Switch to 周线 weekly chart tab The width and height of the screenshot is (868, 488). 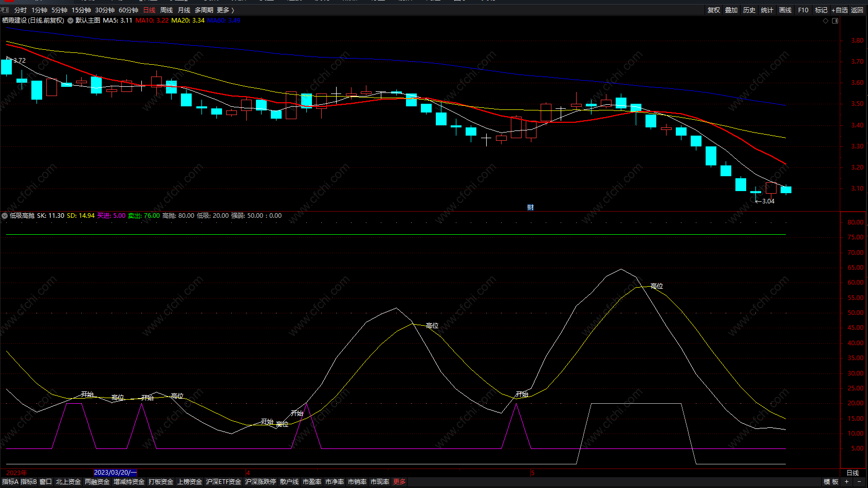point(167,10)
